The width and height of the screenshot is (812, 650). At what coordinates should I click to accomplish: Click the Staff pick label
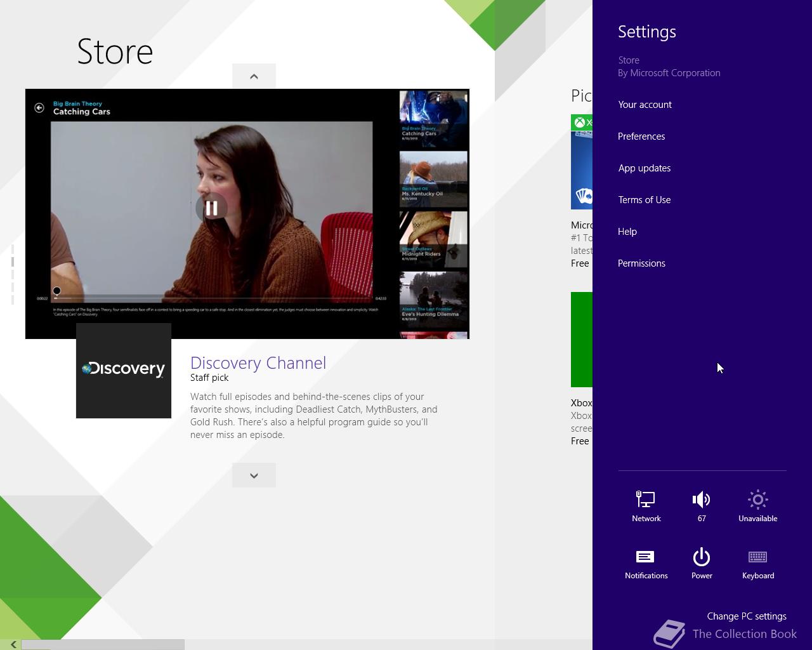209,378
